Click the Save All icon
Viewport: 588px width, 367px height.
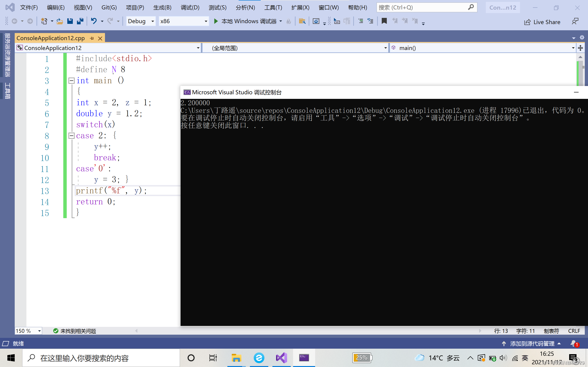(80, 21)
